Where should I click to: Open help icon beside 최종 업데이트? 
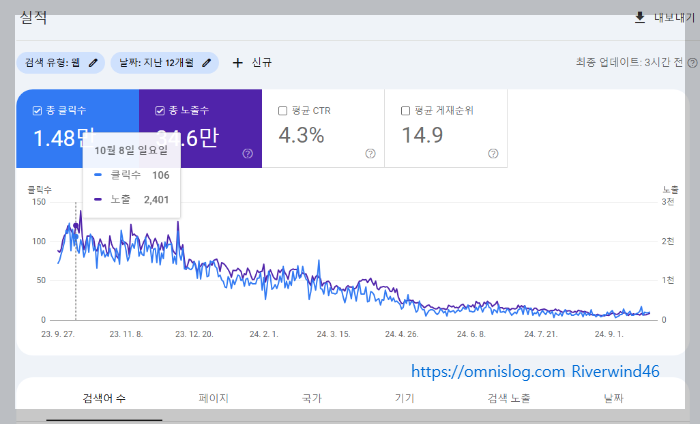692,62
